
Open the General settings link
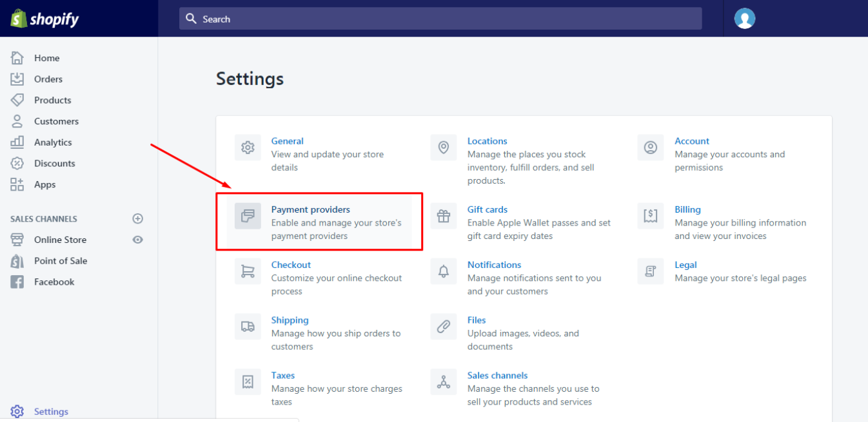287,141
